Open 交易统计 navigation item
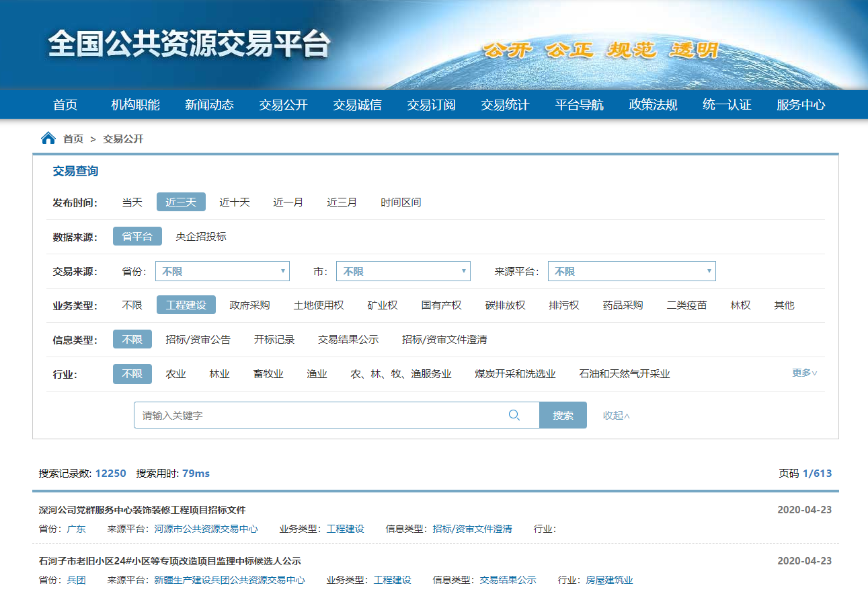This screenshot has width=868, height=594. point(506,105)
